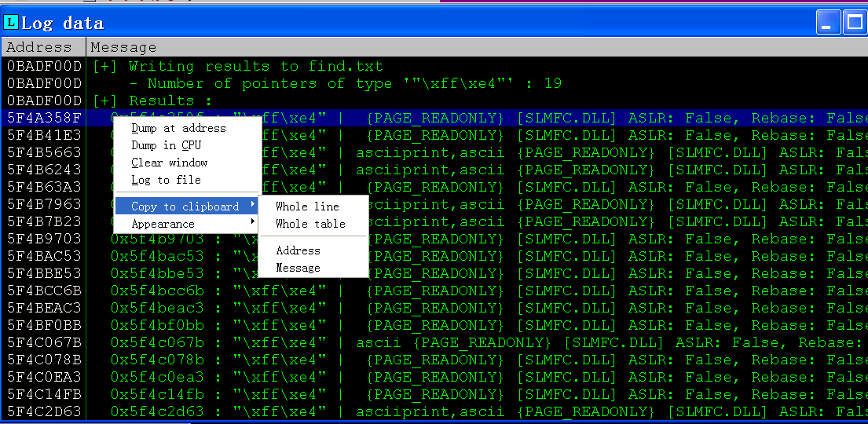The width and height of the screenshot is (868, 424).
Task: Click message text 0x5f4bcc6b
Action: (157, 291)
